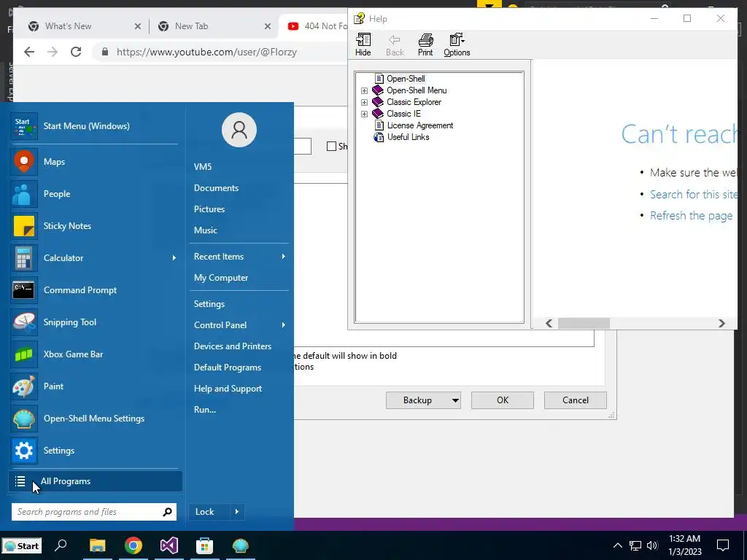Click volume icon in system tray
The width and height of the screenshot is (747, 560).
tap(653, 545)
